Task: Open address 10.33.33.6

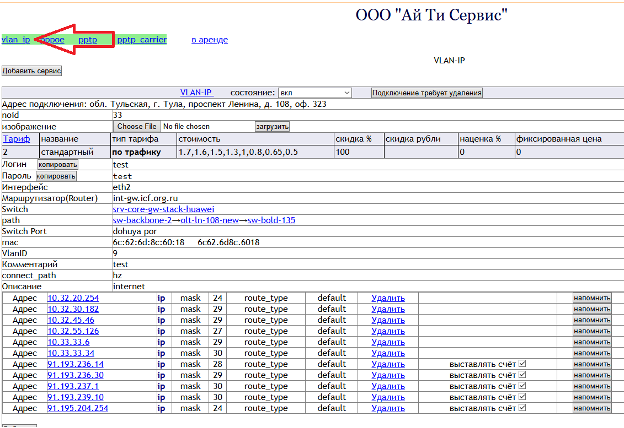Action: click(x=68, y=342)
